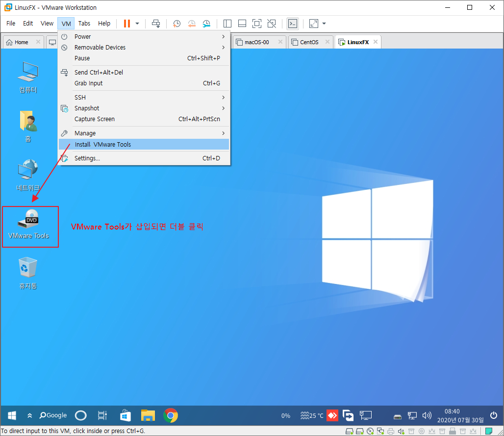
Task: Click the Google search box in guest taskbar
Action: [53, 415]
